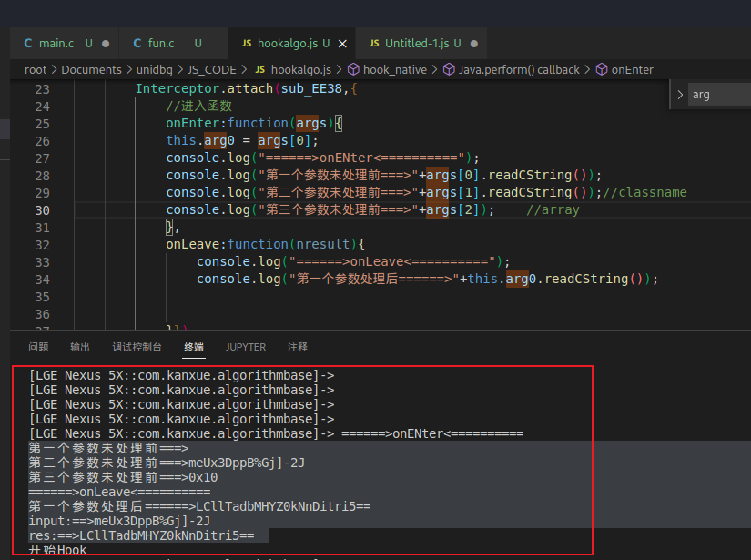Click the C file icon on main.c tab
The width and height of the screenshot is (751, 560).
28,44
